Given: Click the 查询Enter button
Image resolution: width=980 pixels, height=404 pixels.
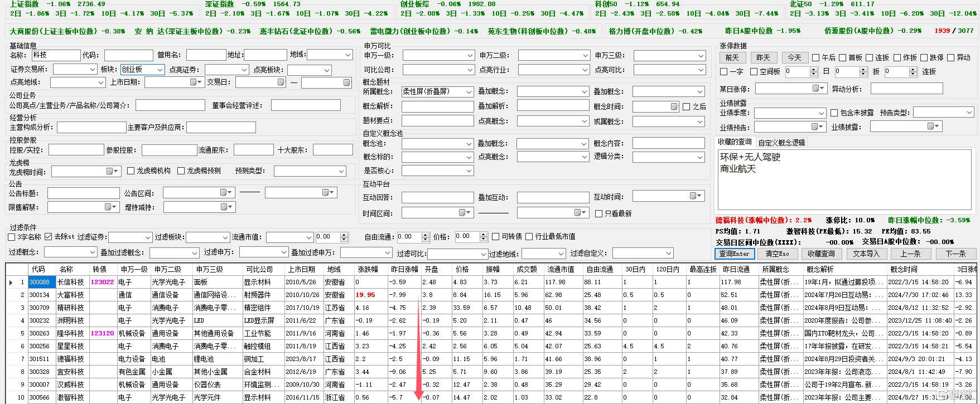Looking at the screenshot, I should click(735, 254).
